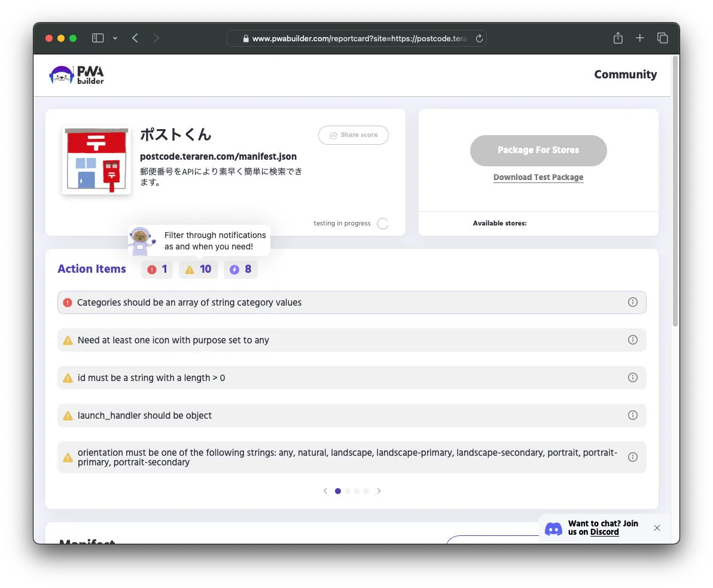
Task: Toggle the purple enhancement filter showing 8
Action: (240, 270)
